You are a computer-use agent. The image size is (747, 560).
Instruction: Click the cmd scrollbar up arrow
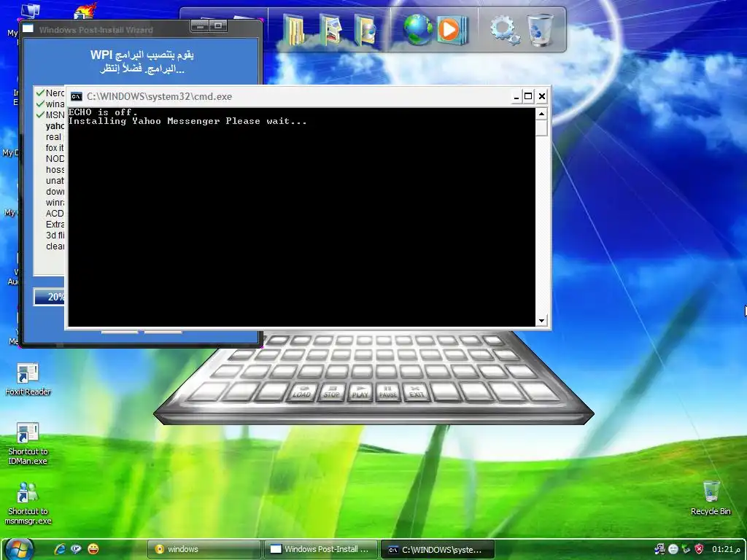coord(541,113)
